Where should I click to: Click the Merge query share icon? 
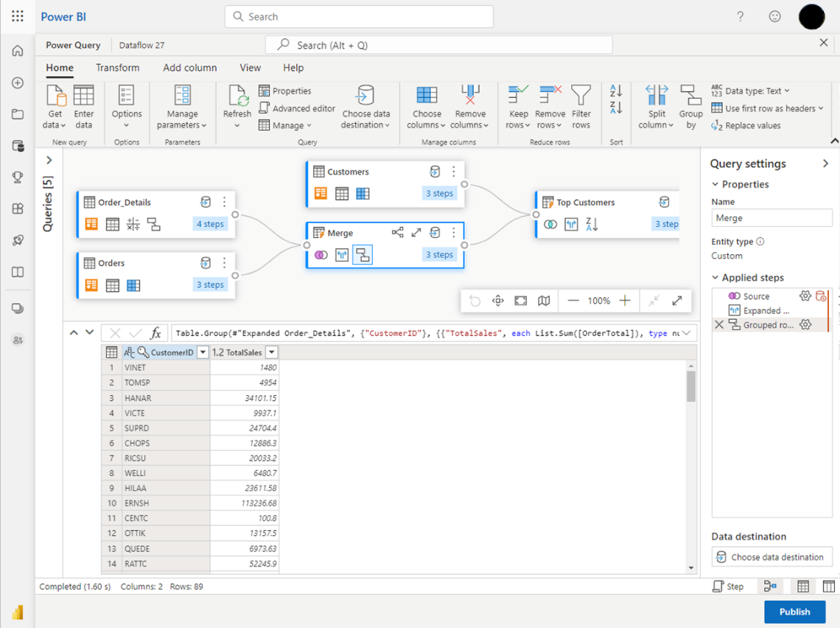397,232
